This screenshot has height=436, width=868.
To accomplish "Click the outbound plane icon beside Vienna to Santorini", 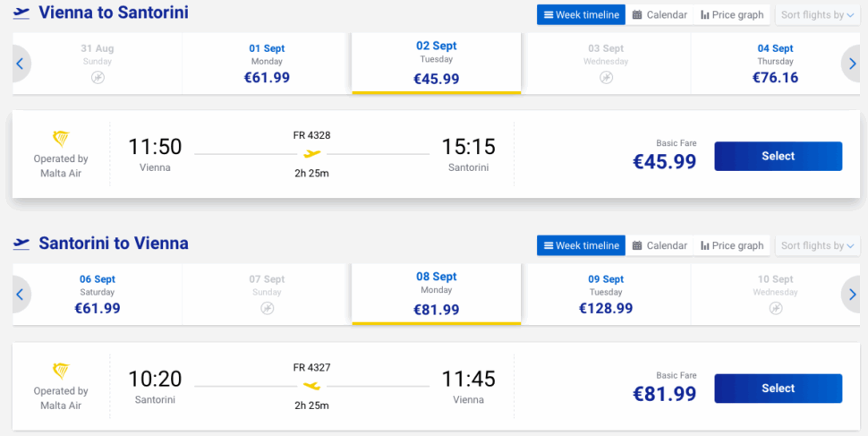I will click(21, 13).
